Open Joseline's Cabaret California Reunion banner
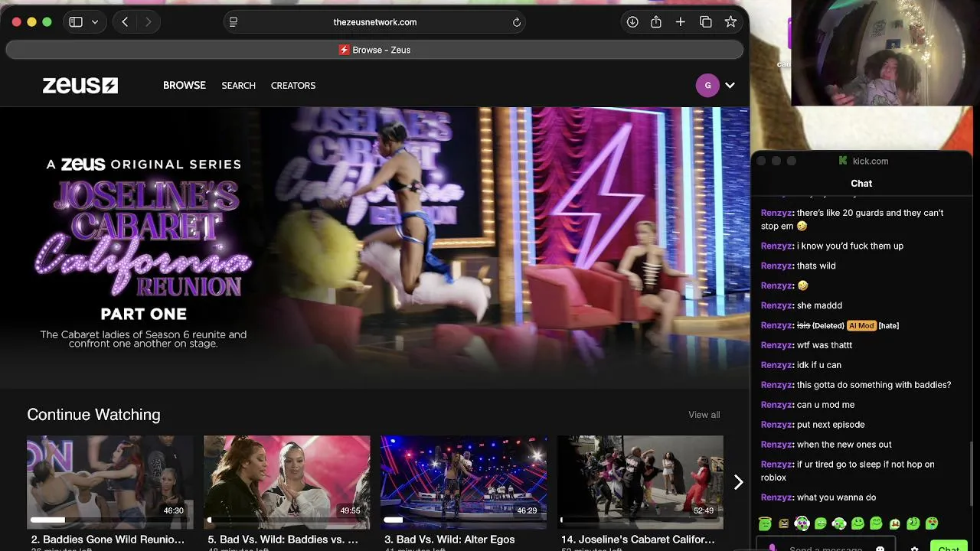 coord(374,247)
